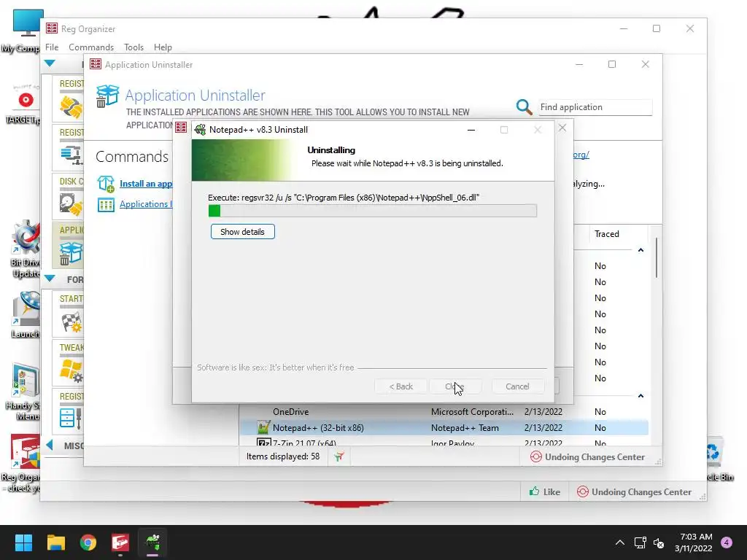Click Show details in Notepad++ uninstaller
The width and height of the screenshot is (747, 560).
242,232
